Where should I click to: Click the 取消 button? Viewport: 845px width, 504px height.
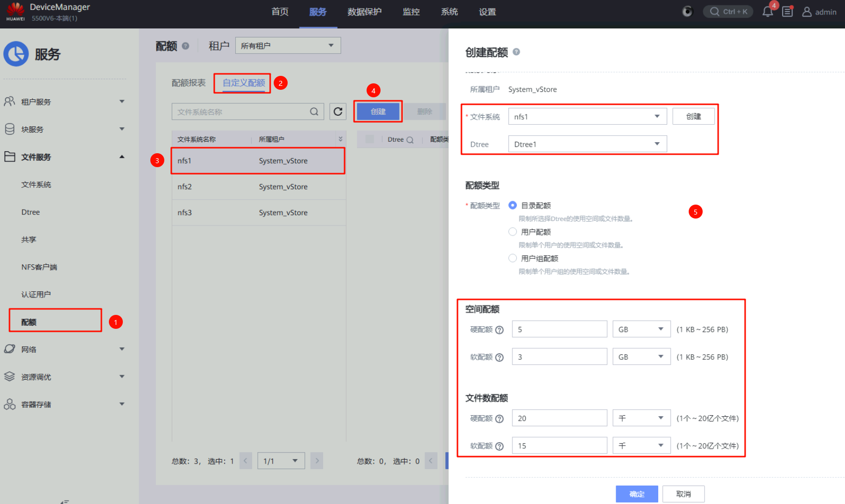(x=683, y=494)
